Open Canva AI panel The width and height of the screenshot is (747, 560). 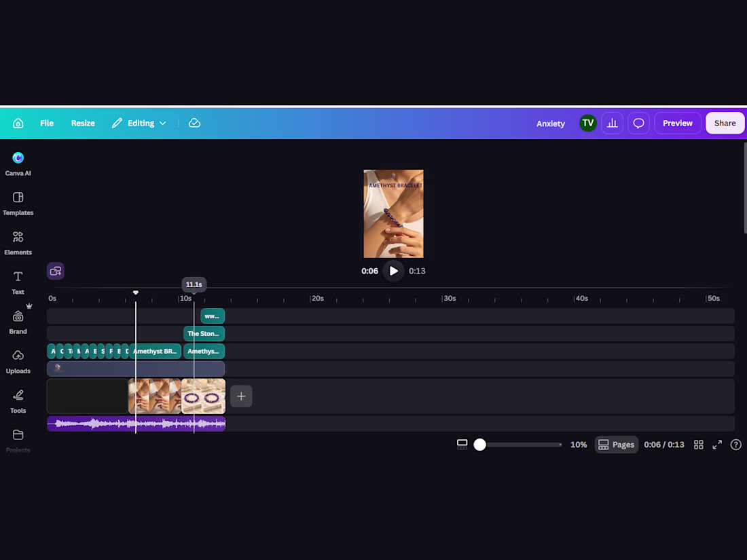(18, 164)
